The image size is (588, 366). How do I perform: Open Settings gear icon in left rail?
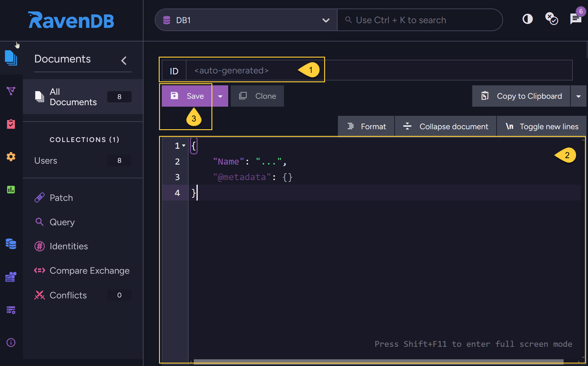pos(11,157)
